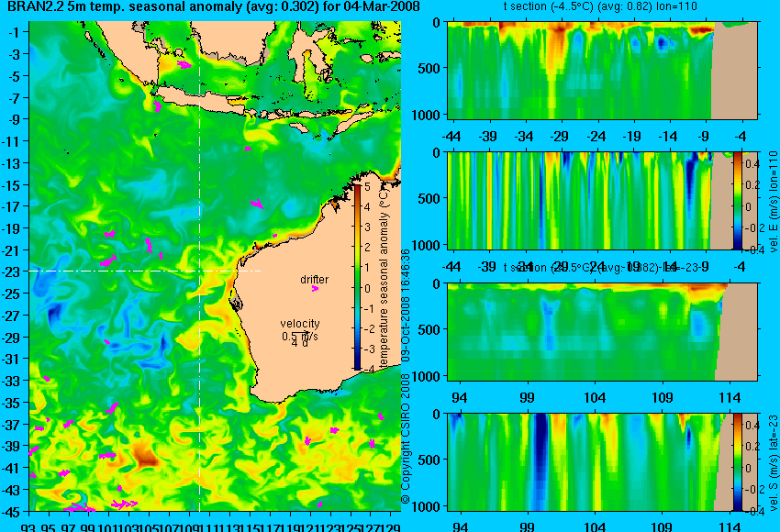Click the temperature seasonal anomaly colorbar on the map

[357, 277]
